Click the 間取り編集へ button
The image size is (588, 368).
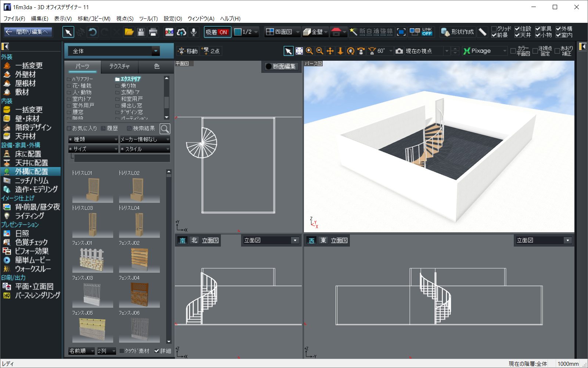click(28, 32)
